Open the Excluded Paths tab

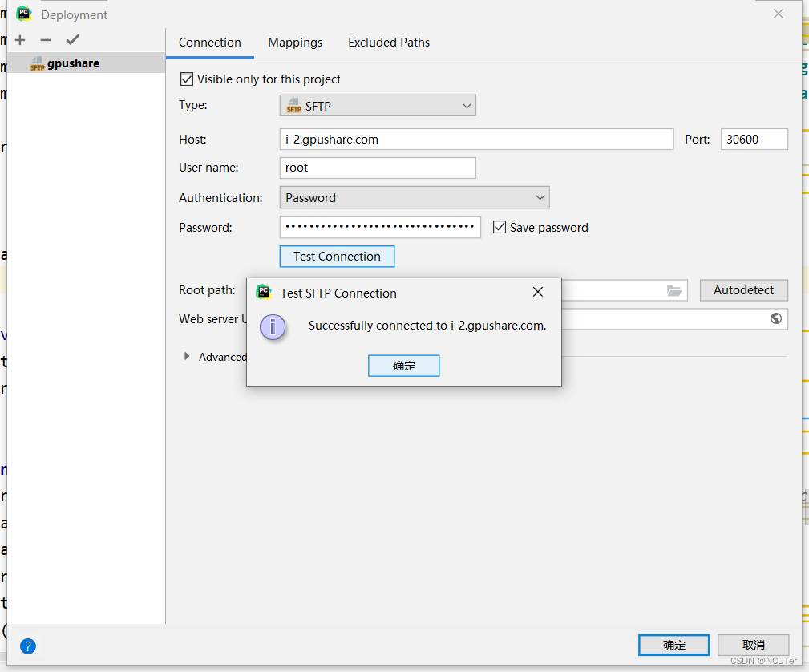click(x=389, y=42)
